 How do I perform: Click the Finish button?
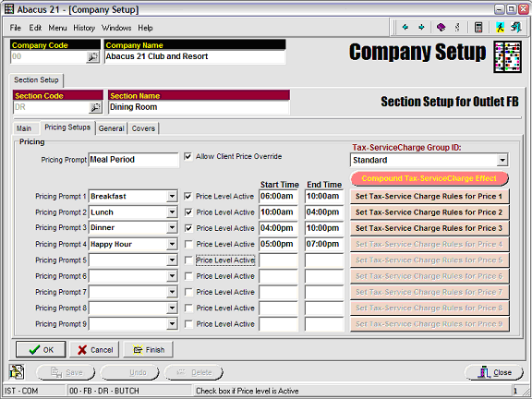point(149,350)
